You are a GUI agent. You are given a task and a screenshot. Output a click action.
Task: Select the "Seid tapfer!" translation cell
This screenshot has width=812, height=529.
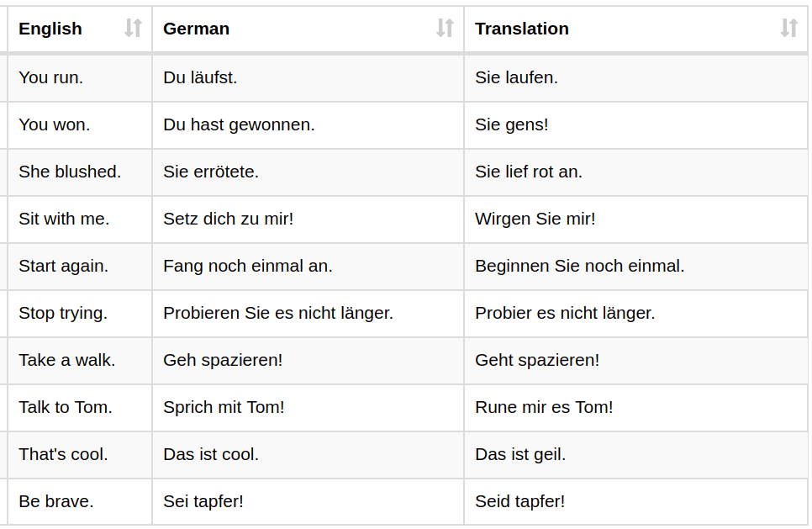pos(519,501)
